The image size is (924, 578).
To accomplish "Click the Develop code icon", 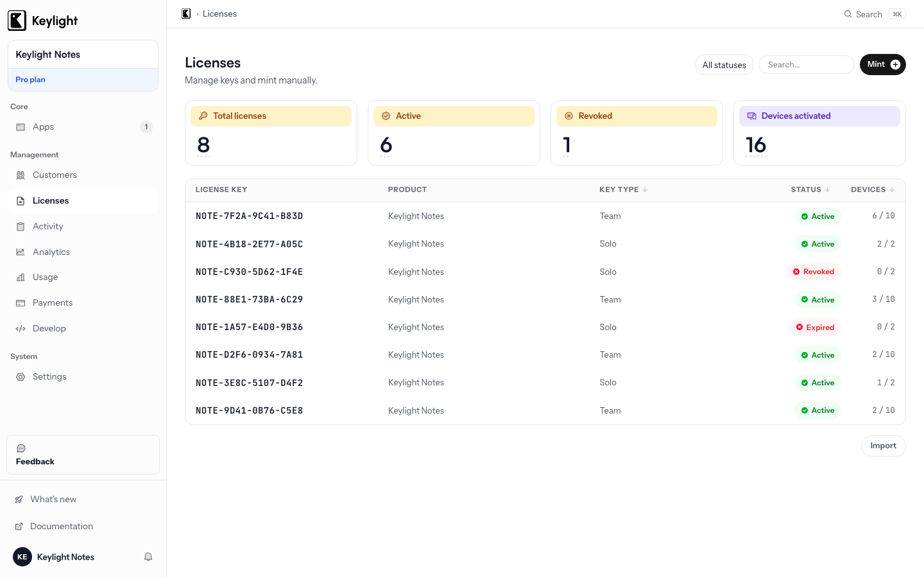I will tap(21, 329).
